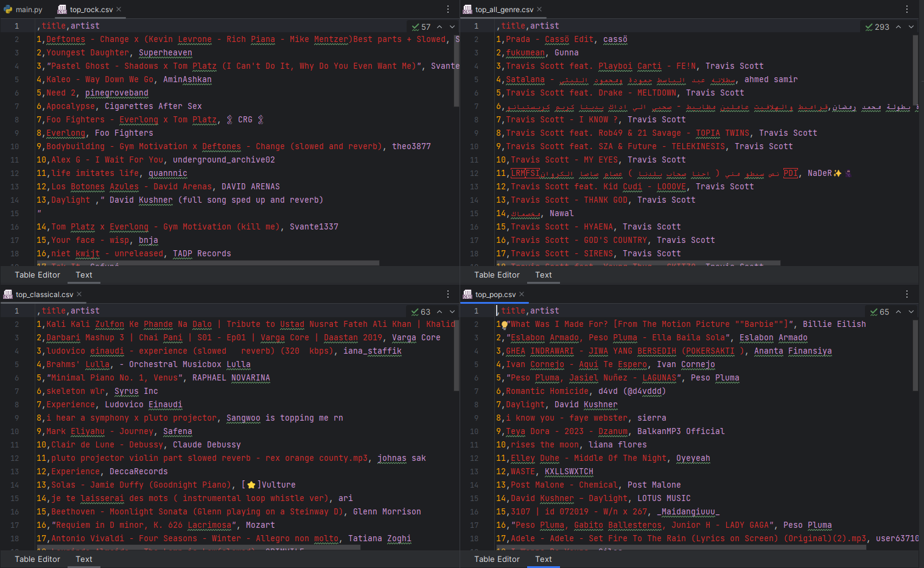Viewport: 924px width, 568px height.
Task: Click the vertical scrollbar of top_classical.csv editor
Action: [457, 354]
